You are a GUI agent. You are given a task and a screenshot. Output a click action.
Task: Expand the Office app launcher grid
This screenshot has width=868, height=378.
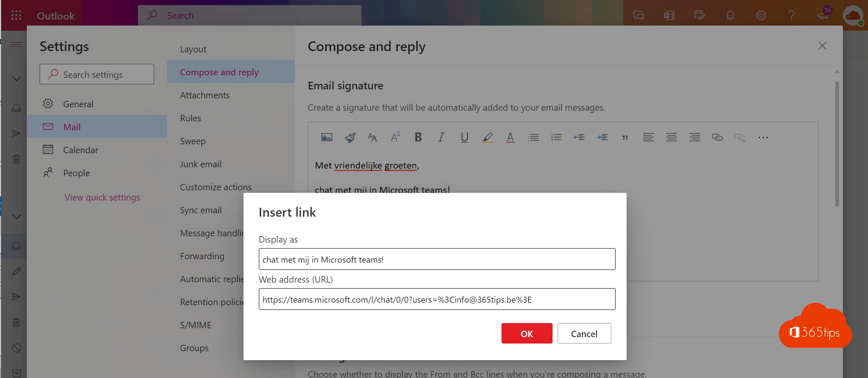click(16, 15)
